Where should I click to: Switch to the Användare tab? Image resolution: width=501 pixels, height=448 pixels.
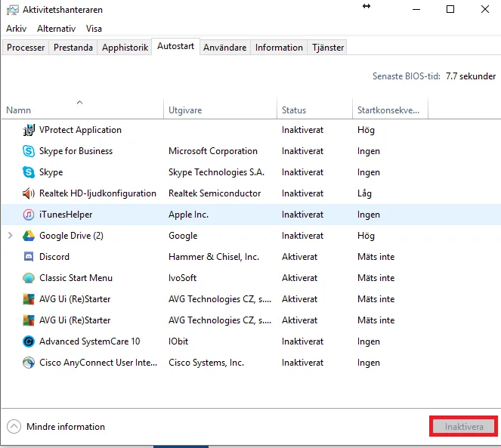(225, 48)
